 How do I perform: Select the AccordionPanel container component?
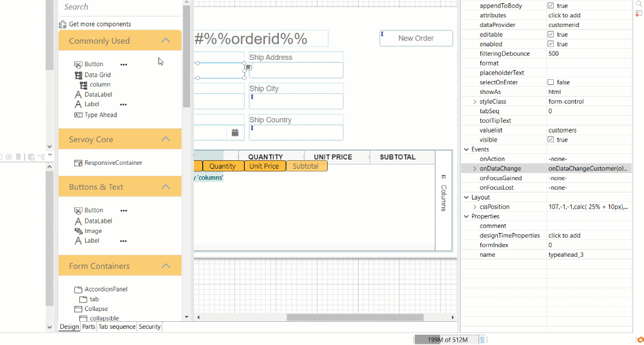click(x=106, y=290)
